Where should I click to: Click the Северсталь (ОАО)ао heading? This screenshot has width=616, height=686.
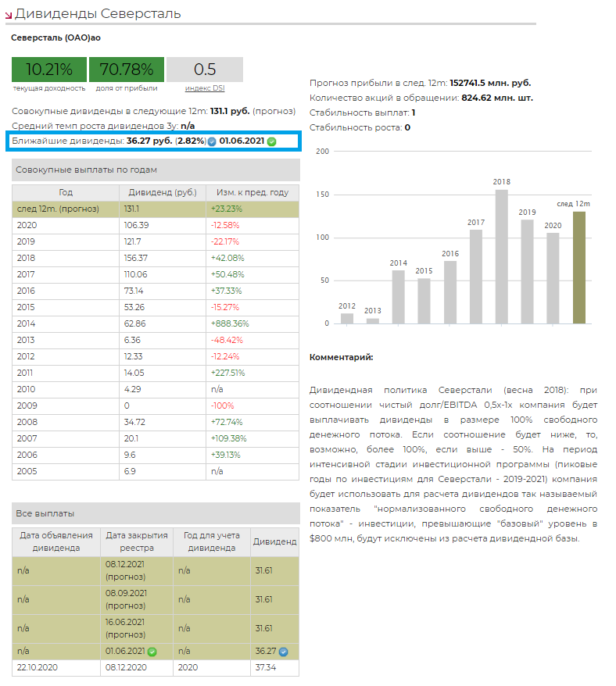[56, 38]
